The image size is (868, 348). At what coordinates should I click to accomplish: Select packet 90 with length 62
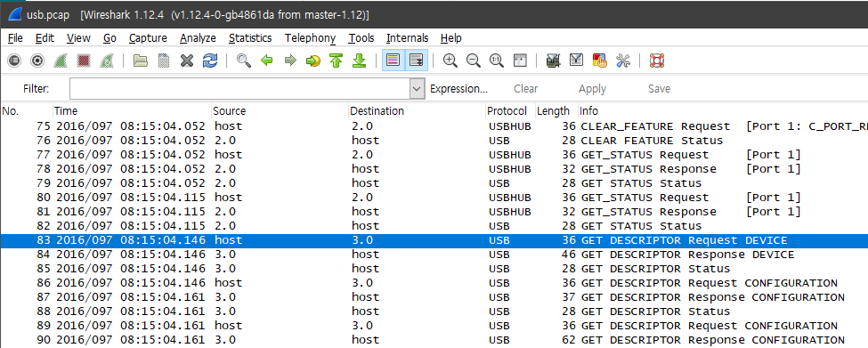pos(434,340)
